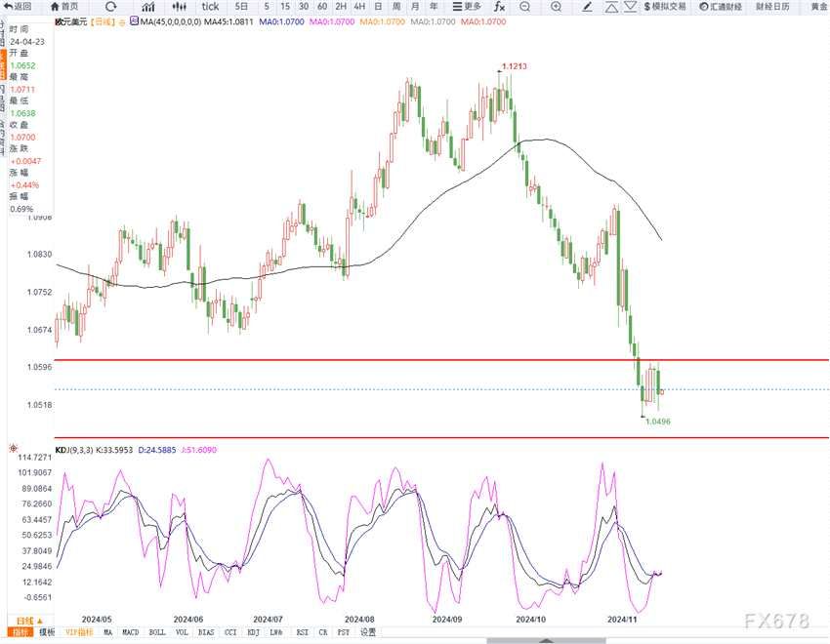Open the 模拟交易 simulated trading link
Screen dimensions: 830x644
(x=664, y=7)
